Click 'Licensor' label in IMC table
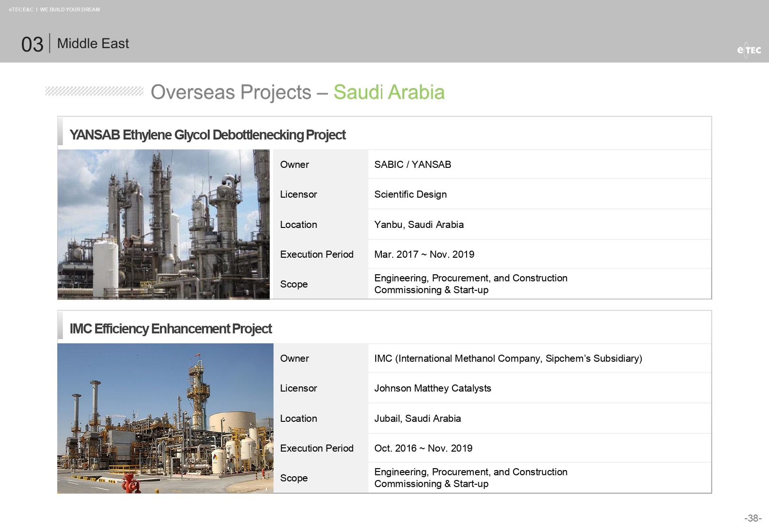The image size is (769, 532). pyautogui.click(x=298, y=388)
